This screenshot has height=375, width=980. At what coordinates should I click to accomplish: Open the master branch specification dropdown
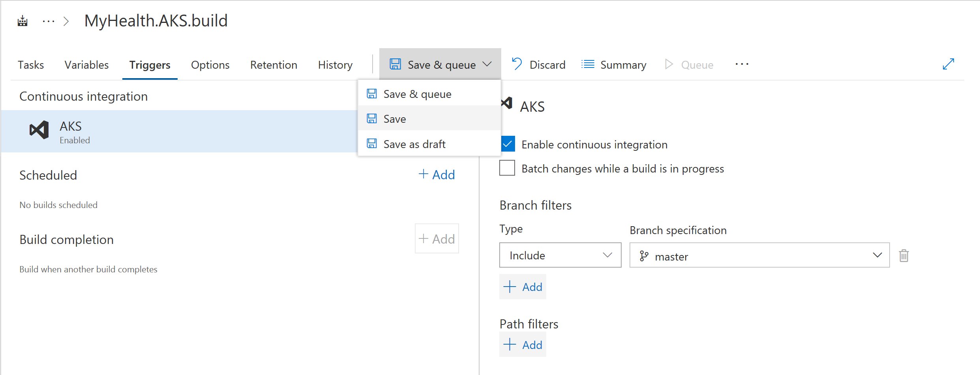[759, 255]
